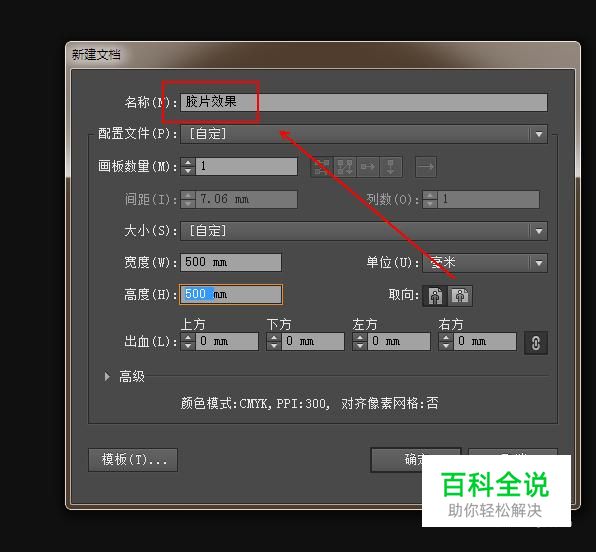Click the 名称 name field containing 胶片效果
The width and height of the screenshot is (596, 552).
coord(364,102)
